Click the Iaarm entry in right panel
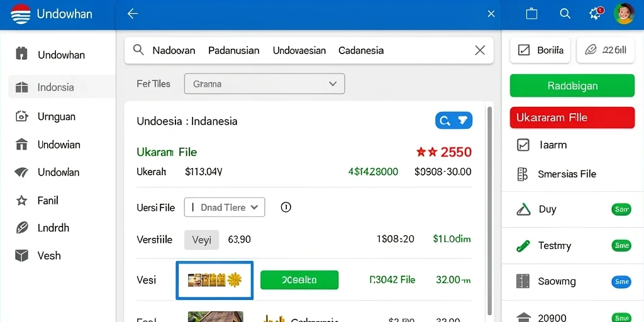The height and width of the screenshot is (322, 644). [x=553, y=145]
